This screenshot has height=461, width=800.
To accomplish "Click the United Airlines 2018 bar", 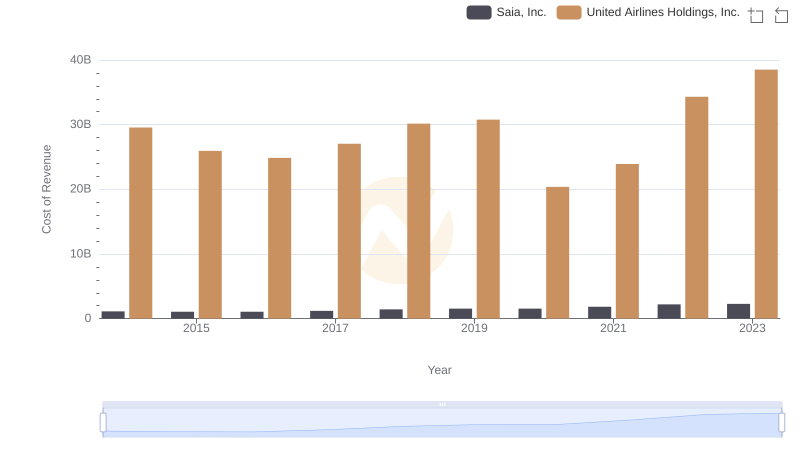I will tap(418, 221).
